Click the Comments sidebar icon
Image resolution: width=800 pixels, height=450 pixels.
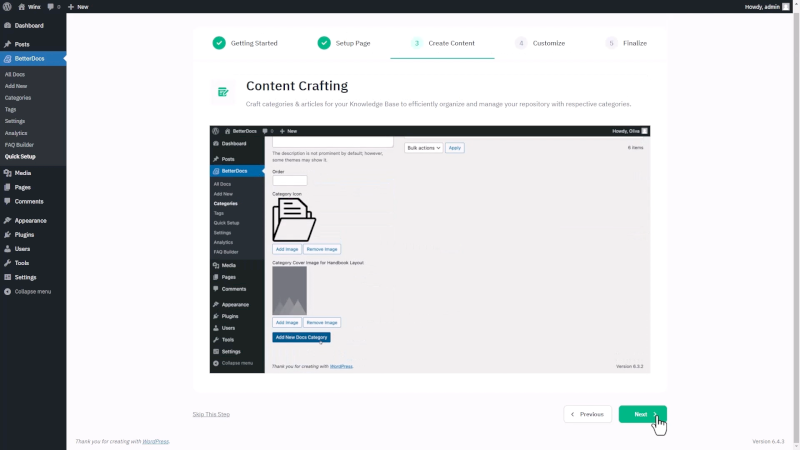(8, 202)
